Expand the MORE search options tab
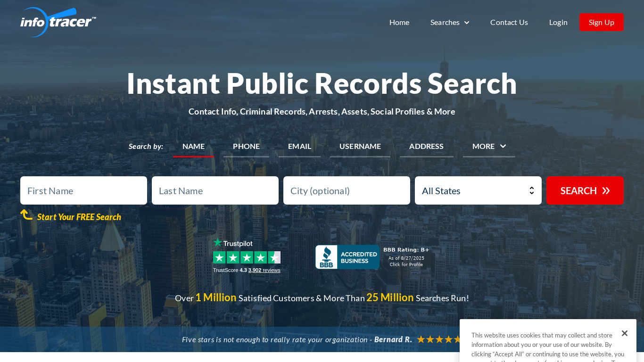Viewport: 644px width, 362px height. 489,147
